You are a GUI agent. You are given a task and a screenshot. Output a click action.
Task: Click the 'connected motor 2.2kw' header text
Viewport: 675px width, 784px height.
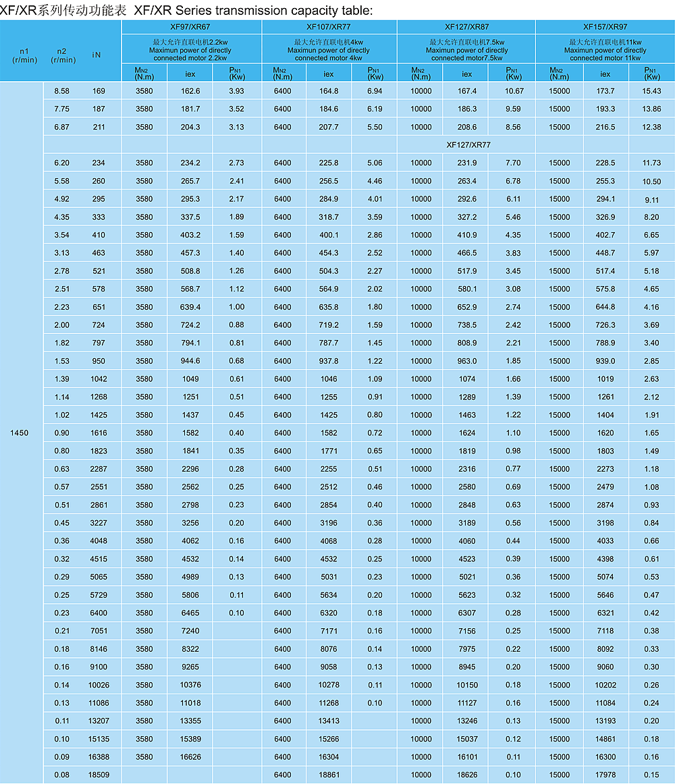[192, 58]
